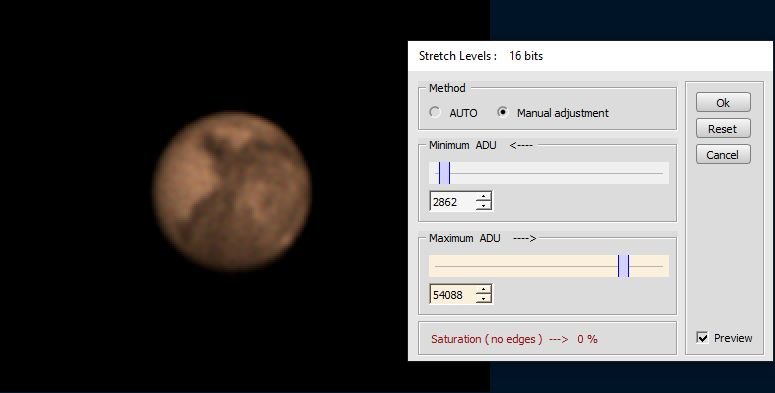Click the Minimum ADU slider handle

[x=444, y=173]
